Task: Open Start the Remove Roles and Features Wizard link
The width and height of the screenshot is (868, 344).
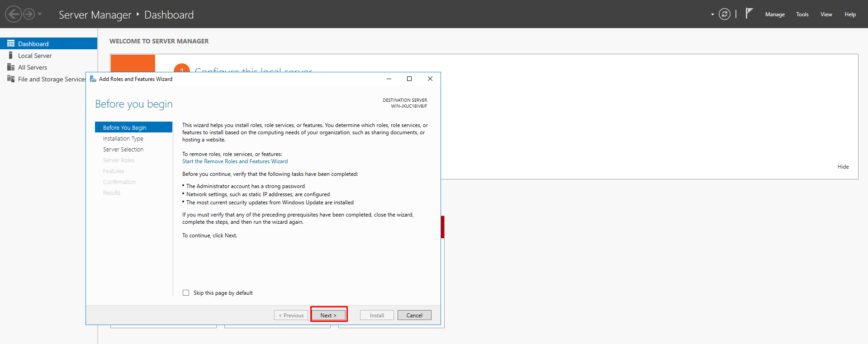Action: (235, 161)
